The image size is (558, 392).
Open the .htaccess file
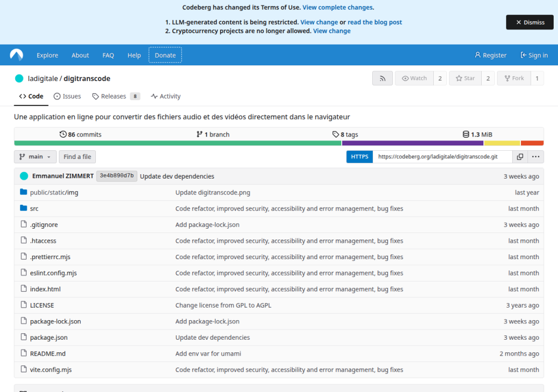[43, 241]
